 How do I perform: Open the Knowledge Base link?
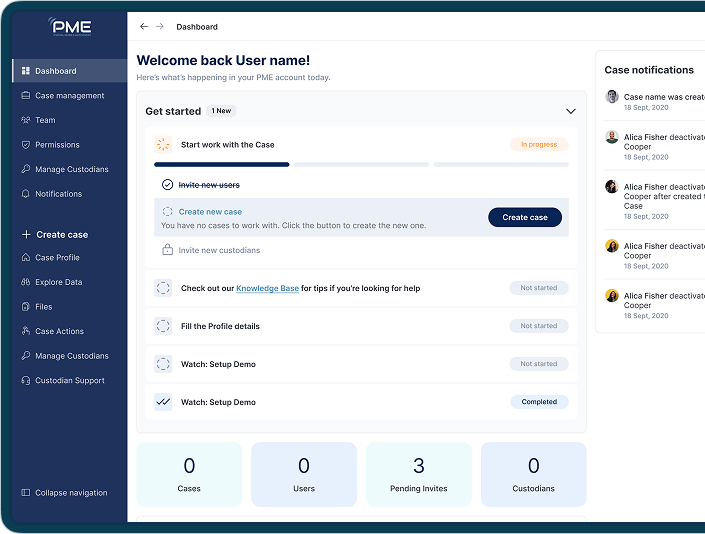267,289
